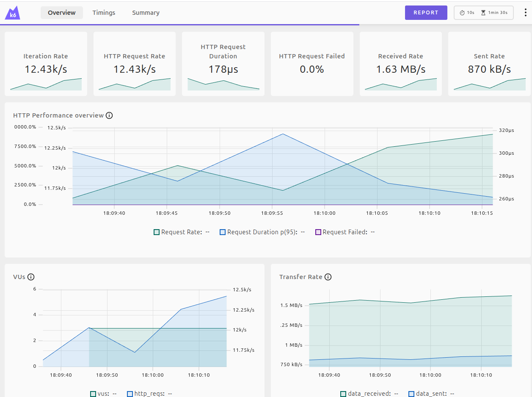532x397 pixels.
Task: Click the 1.5 MB/s axis label
Action: (x=291, y=306)
